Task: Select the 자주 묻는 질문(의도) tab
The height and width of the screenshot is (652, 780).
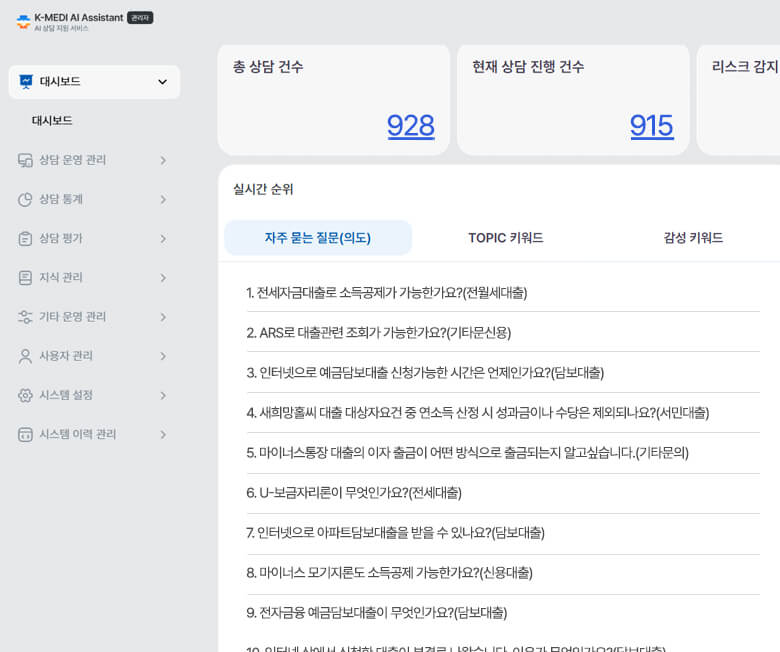Action: tap(317, 238)
